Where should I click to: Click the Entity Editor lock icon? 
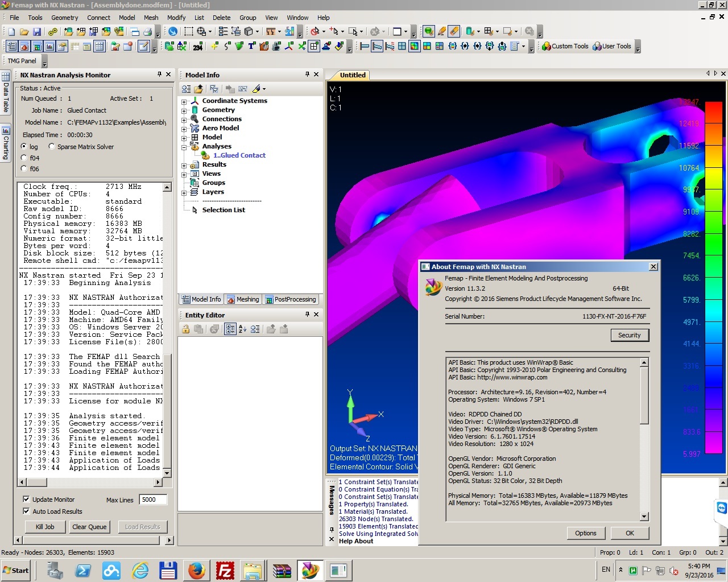185,329
